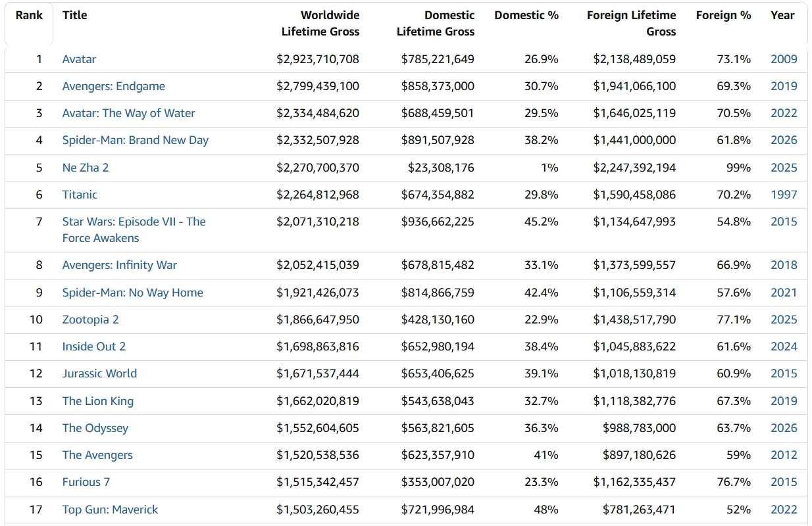
Task: Open The Odyssey title link
Action: pyautogui.click(x=95, y=428)
